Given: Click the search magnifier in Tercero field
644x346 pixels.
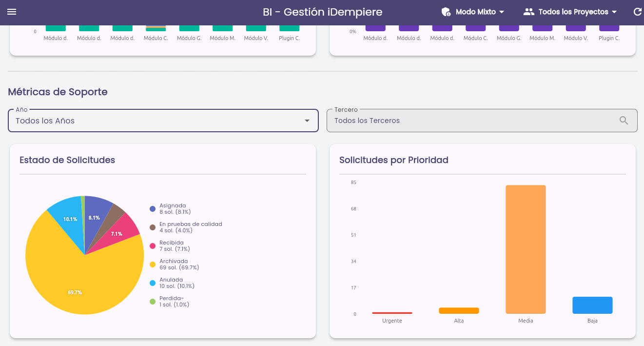Looking at the screenshot, I should coord(624,121).
